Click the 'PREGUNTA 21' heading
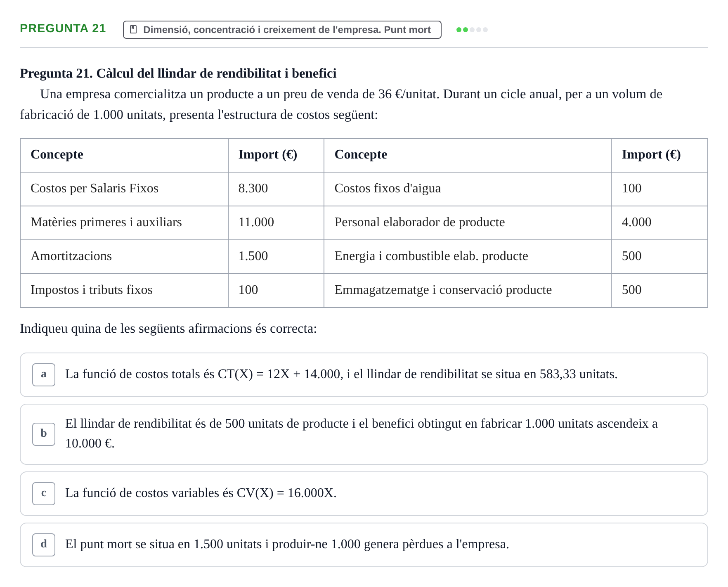This screenshot has height=587, width=728. tap(63, 28)
